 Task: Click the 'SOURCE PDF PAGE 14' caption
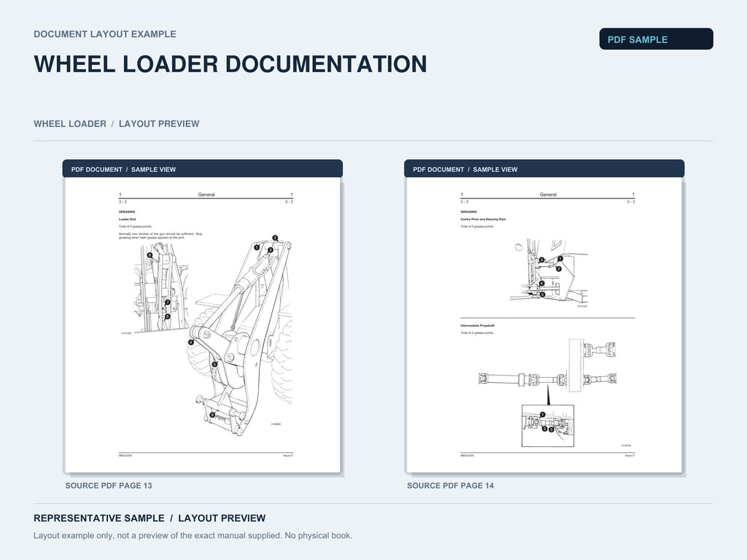click(x=450, y=486)
